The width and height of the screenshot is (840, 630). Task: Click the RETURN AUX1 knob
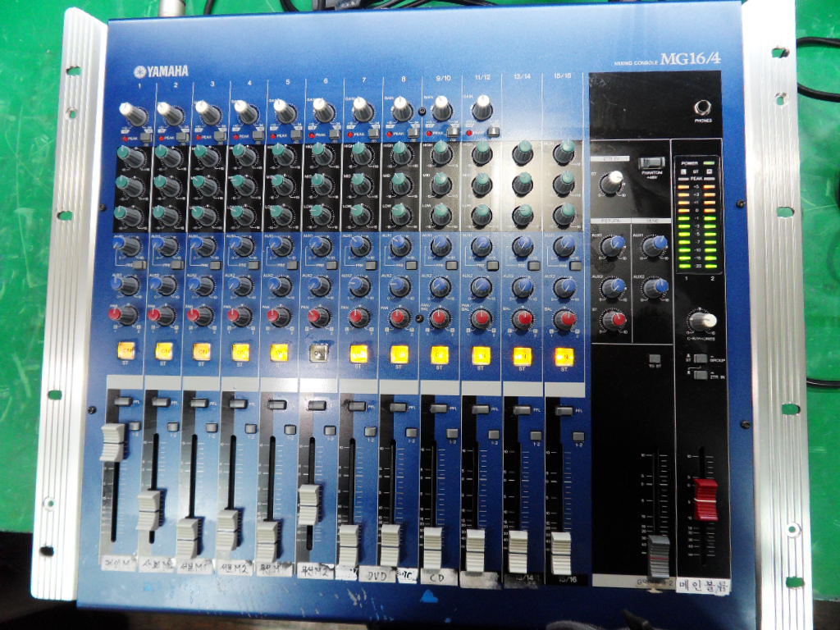(613, 246)
